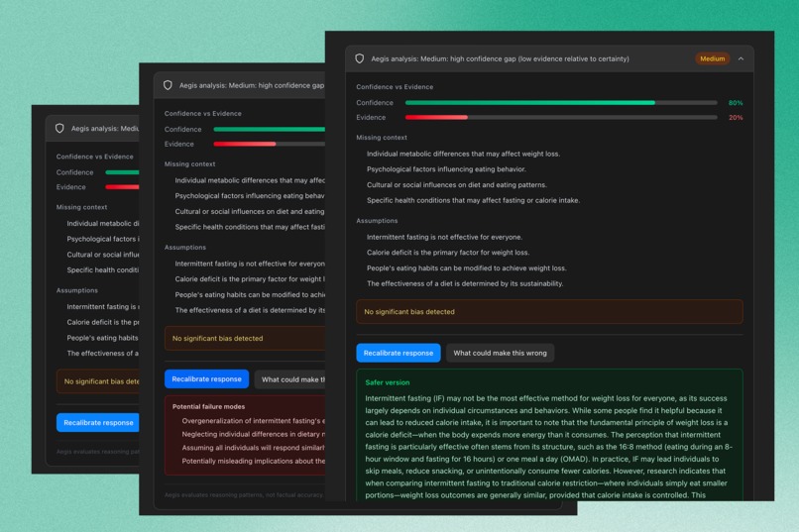Click 'Assuming all individuals will respond' in middle panel
This screenshot has height=532, width=799.
[253, 448]
